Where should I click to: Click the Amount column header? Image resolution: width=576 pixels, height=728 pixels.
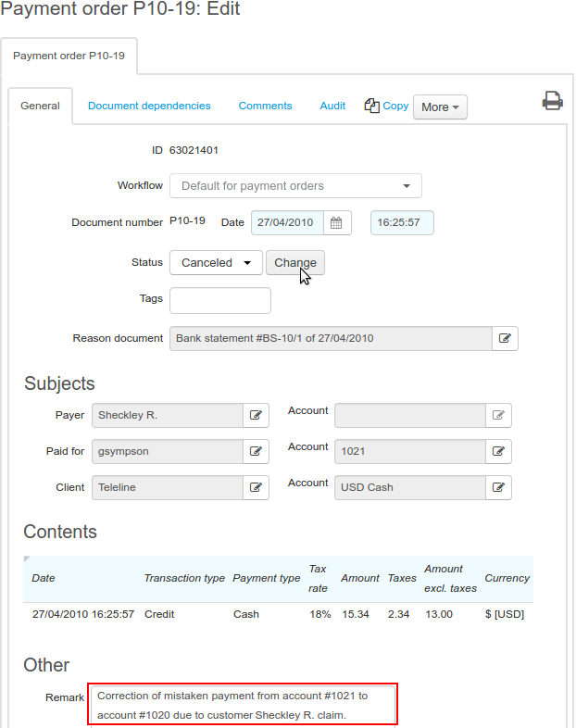(360, 579)
